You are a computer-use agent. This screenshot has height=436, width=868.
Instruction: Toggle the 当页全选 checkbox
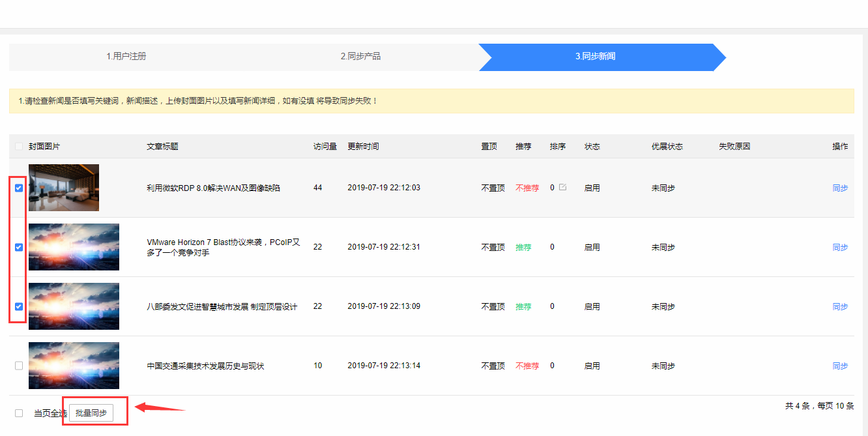pyautogui.click(x=19, y=413)
